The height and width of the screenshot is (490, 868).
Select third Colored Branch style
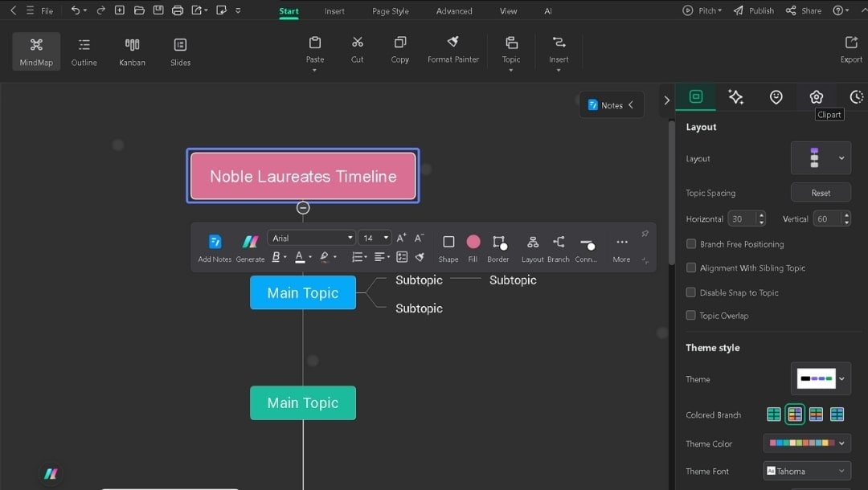[816, 414]
